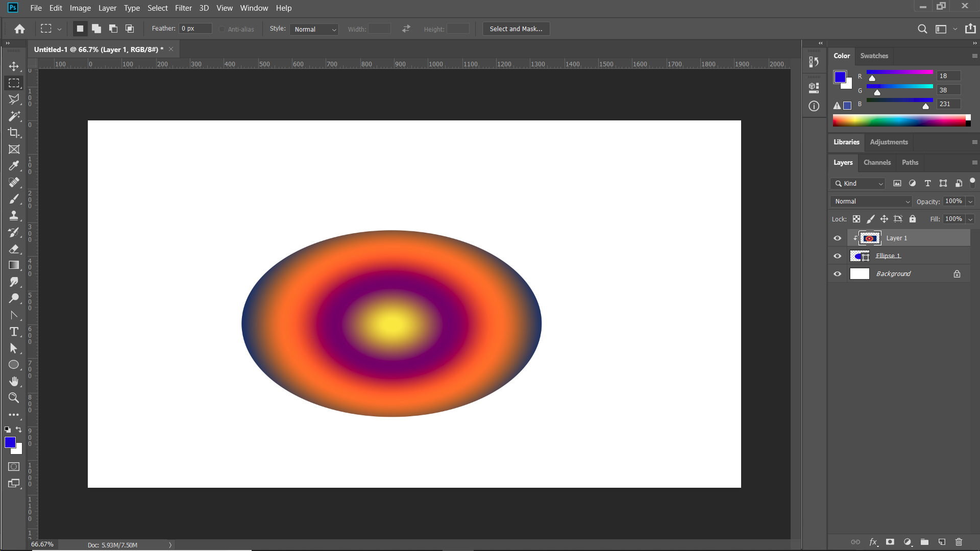Image resolution: width=980 pixels, height=551 pixels.
Task: Select the Ellipse shape tool
Action: coord(14,365)
